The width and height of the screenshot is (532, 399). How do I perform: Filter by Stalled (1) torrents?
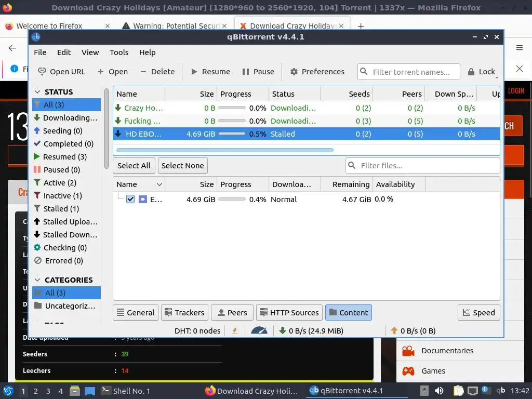pyautogui.click(x=66, y=209)
